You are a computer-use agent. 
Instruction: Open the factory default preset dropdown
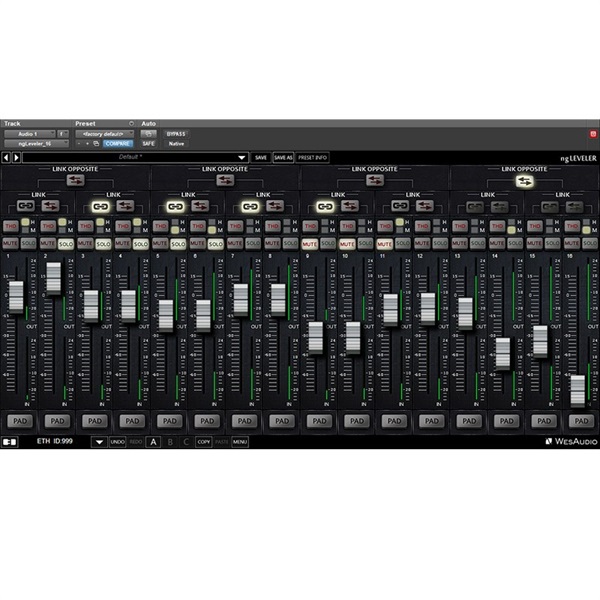pos(103,133)
